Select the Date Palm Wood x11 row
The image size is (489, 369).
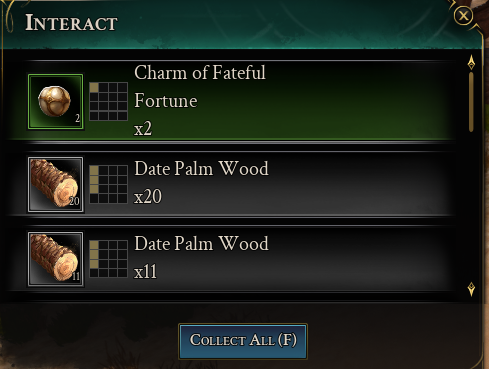231,259
